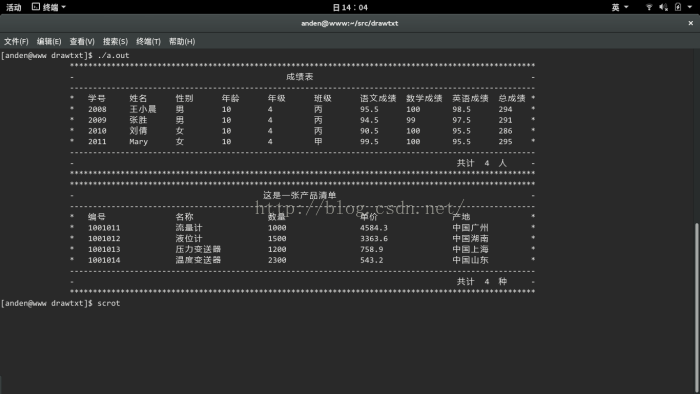The width and height of the screenshot is (700, 394).
Task: Click the 成绩表 table title
Action: click(x=300, y=77)
